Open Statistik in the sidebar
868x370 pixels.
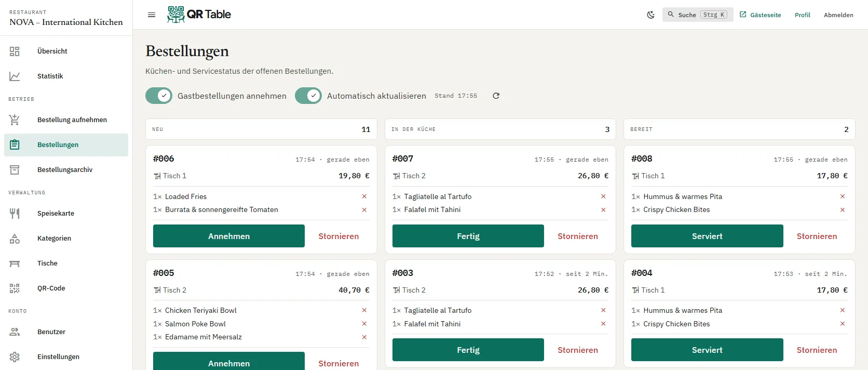coord(66,76)
